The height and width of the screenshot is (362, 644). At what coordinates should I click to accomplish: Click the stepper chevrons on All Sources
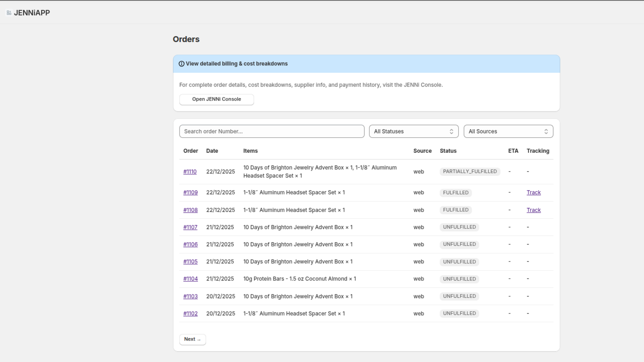(546, 131)
